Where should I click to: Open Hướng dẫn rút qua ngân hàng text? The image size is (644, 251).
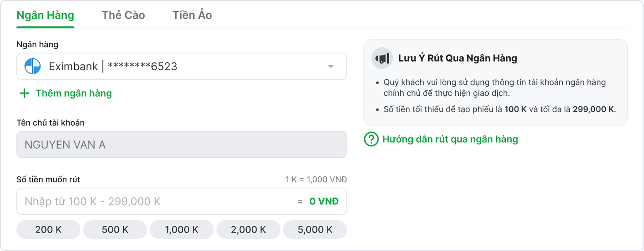[450, 139]
